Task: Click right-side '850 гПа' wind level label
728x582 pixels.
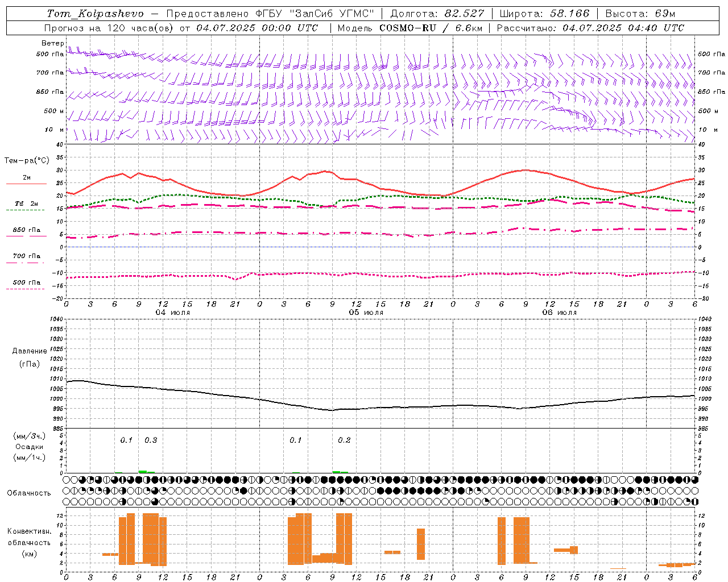Action: click(712, 92)
